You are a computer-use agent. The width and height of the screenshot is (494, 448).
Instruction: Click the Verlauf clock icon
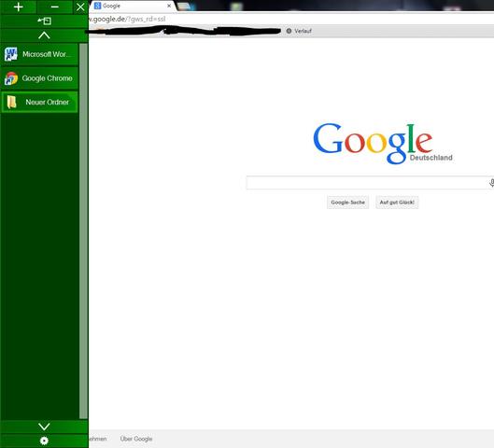tap(289, 31)
